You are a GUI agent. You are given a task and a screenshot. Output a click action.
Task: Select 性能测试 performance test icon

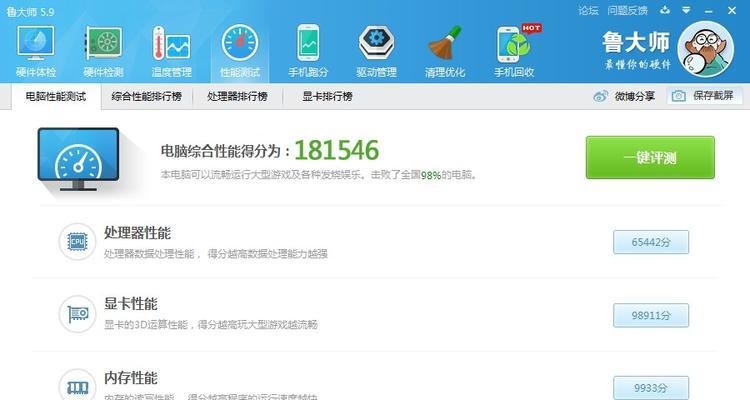240,43
